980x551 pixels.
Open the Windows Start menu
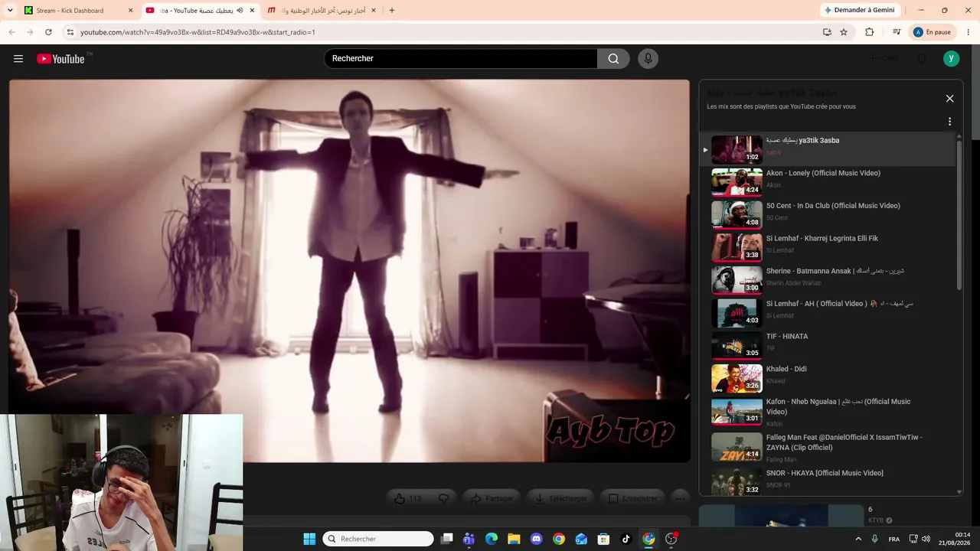point(309,539)
